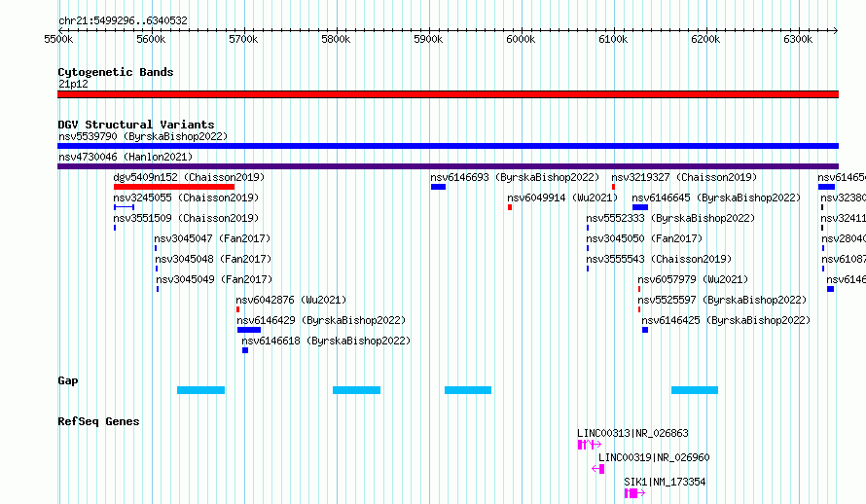Viewport: 866px width, 504px height.
Task: Click nsv3551509 (Chaisson2019) label
Action: 186,218
